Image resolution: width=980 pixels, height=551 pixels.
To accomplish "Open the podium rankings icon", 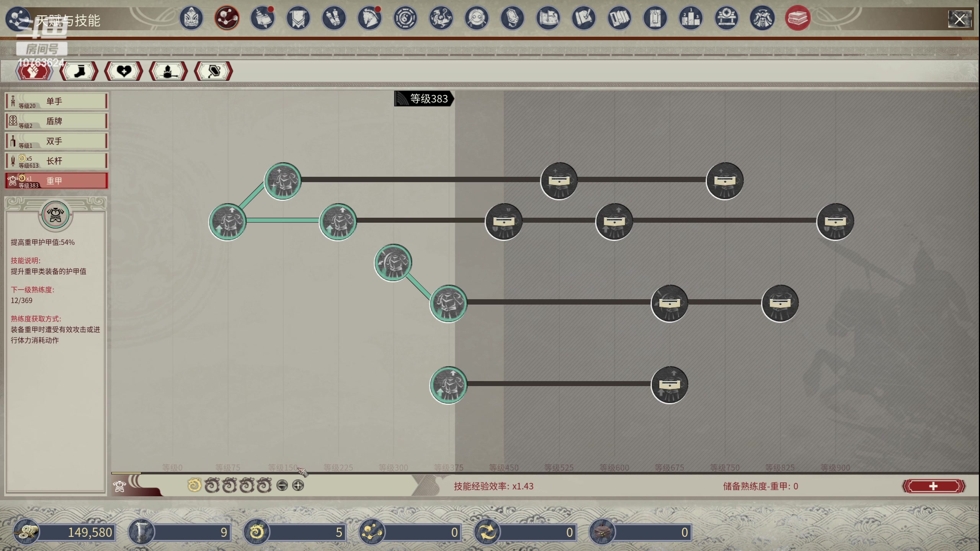I will coord(691,18).
